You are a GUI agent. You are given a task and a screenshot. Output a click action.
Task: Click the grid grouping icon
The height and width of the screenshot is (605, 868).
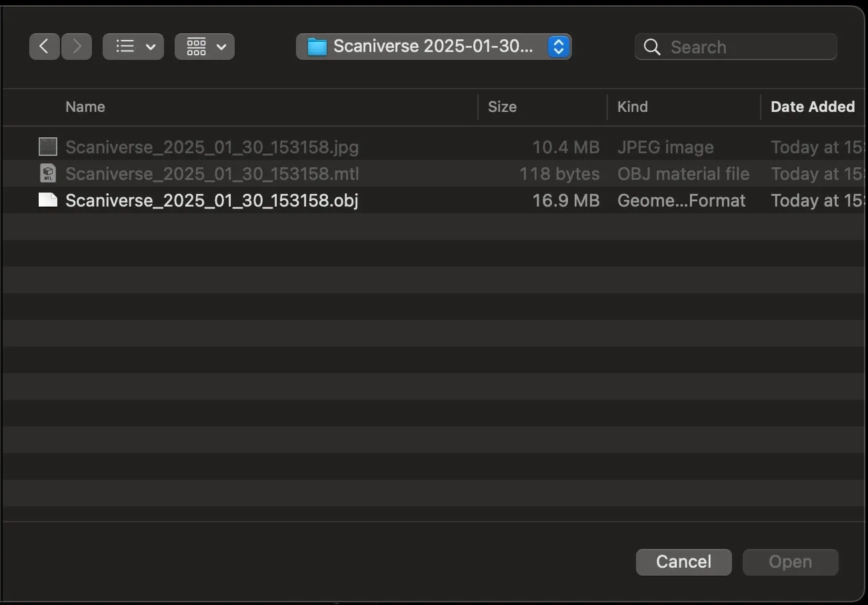[196, 47]
